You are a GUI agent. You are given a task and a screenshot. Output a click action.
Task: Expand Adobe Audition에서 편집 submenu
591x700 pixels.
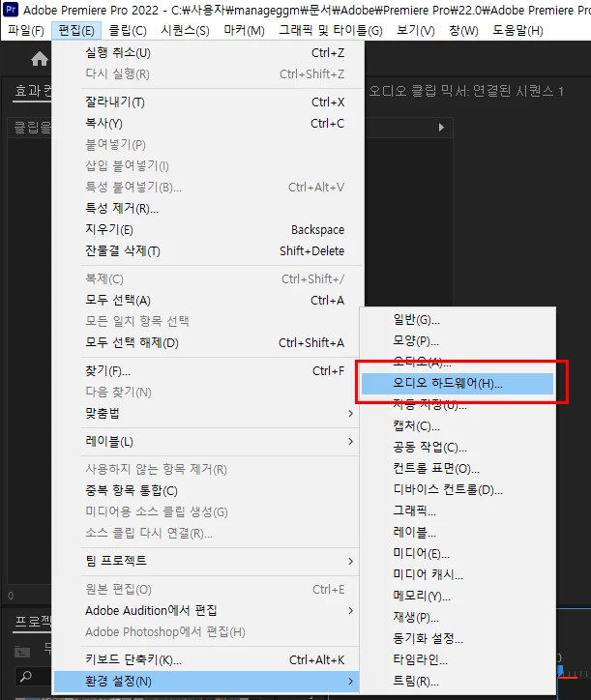(x=206, y=610)
